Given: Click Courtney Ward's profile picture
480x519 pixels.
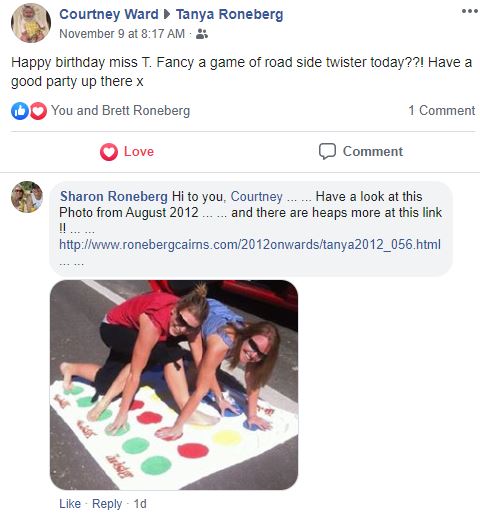Looking at the screenshot, I should [31, 23].
